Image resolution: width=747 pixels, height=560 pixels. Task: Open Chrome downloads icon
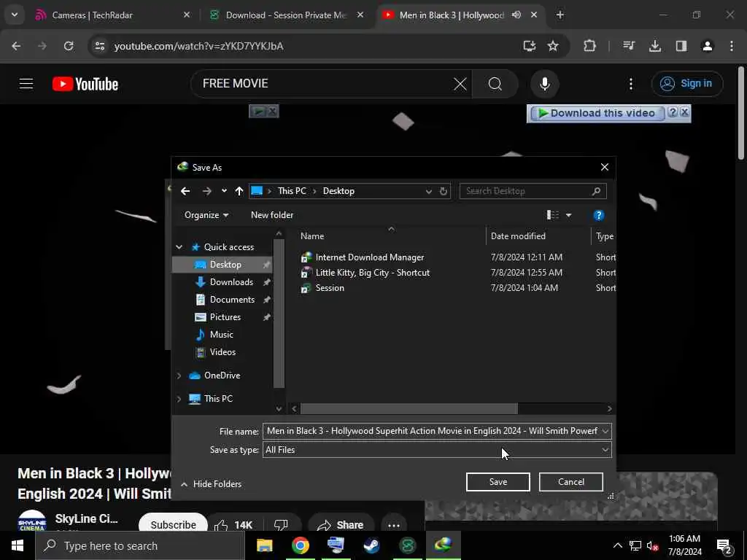(x=655, y=46)
